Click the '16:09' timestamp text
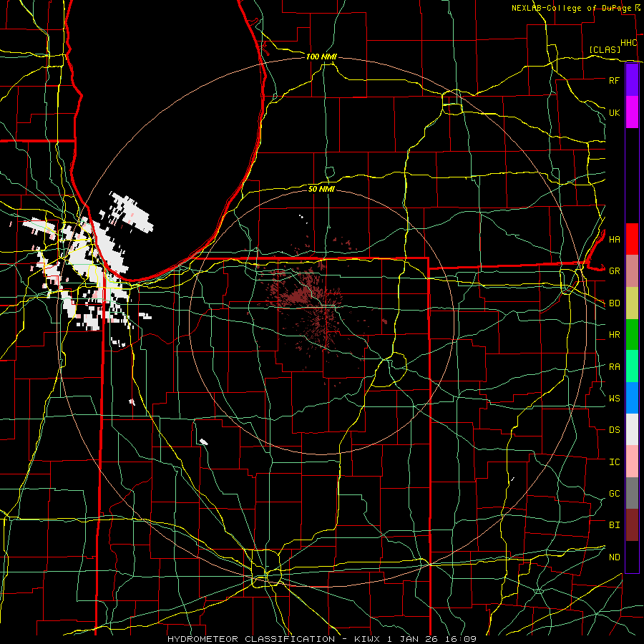The height and width of the screenshot is (644, 644). coord(462,639)
